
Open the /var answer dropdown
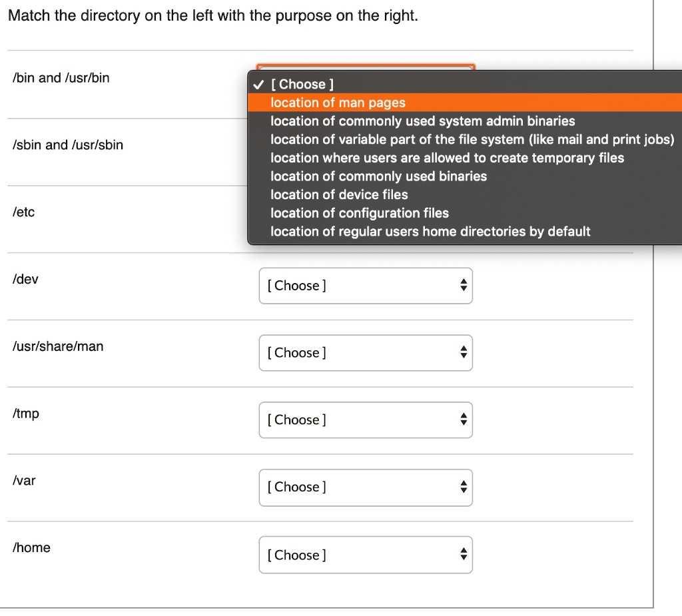pos(365,487)
